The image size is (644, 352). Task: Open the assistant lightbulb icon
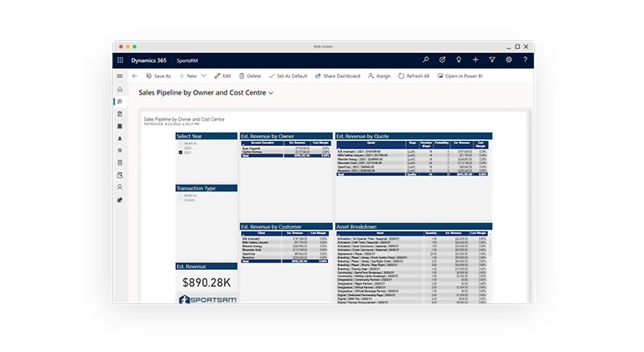tap(459, 60)
